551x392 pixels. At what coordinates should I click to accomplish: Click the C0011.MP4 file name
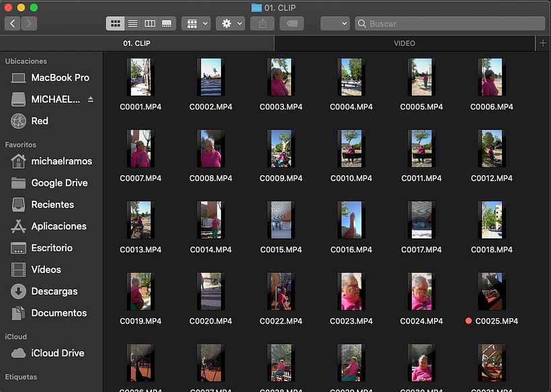[421, 179]
